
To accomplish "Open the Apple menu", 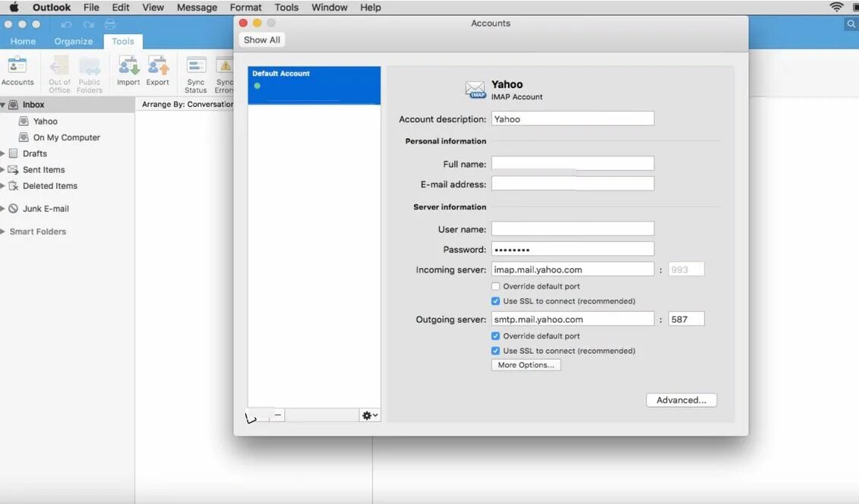I will [x=14, y=7].
